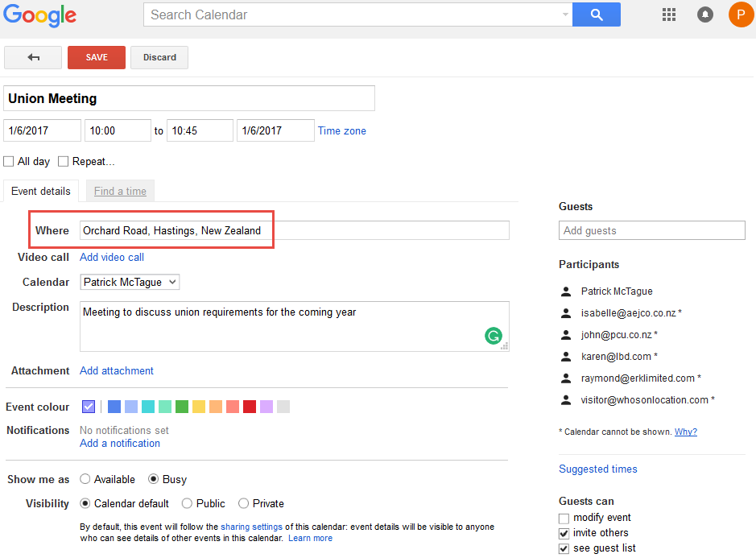756x558 pixels.
Task: Open the notifications bell
Action: tap(705, 15)
